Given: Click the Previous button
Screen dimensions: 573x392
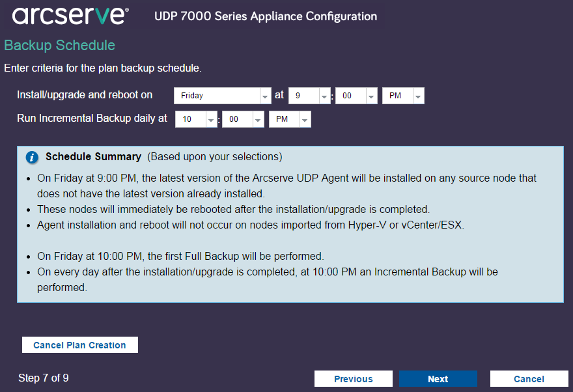Looking at the screenshot, I should coord(353,378).
